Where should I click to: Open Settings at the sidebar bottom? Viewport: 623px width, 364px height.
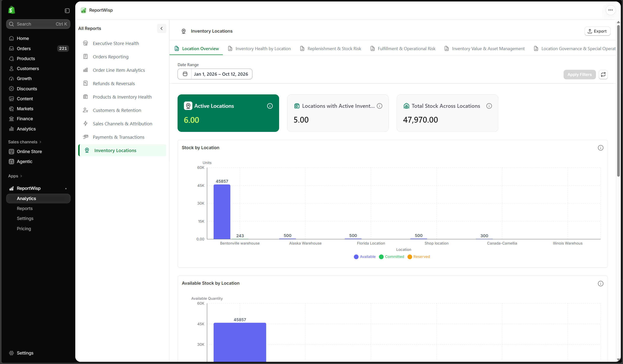[38, 353]
